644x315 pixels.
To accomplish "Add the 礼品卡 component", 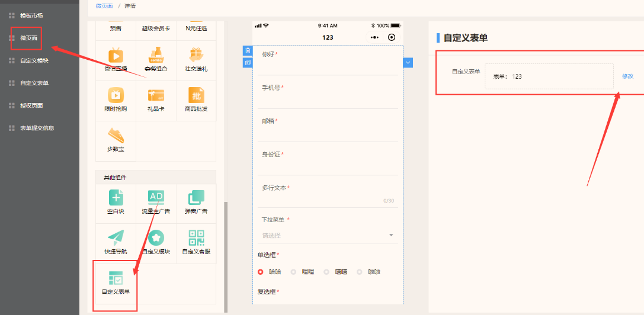I will point(156,100).
